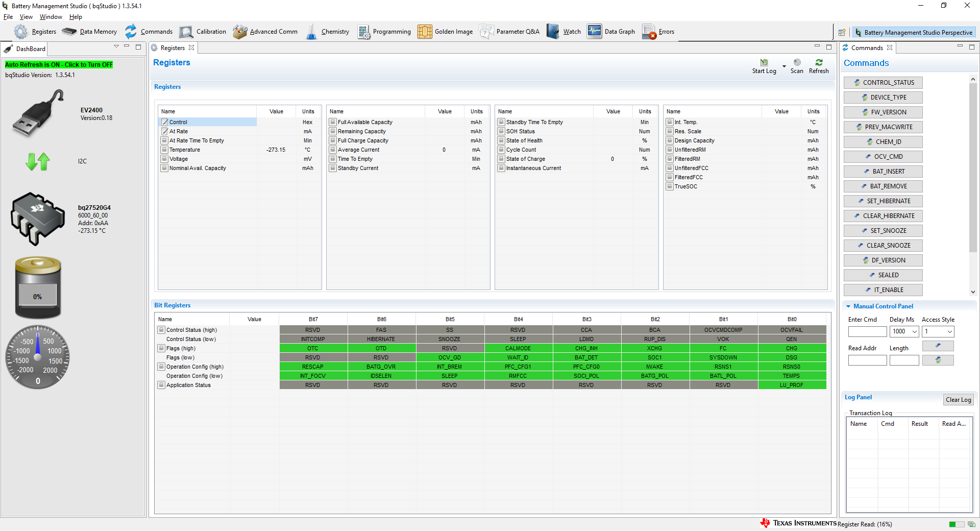This screenshot has width=980, height=531.
Task: Click the Clear Log button
Action: pyautogui.click(x=958, y=400)
